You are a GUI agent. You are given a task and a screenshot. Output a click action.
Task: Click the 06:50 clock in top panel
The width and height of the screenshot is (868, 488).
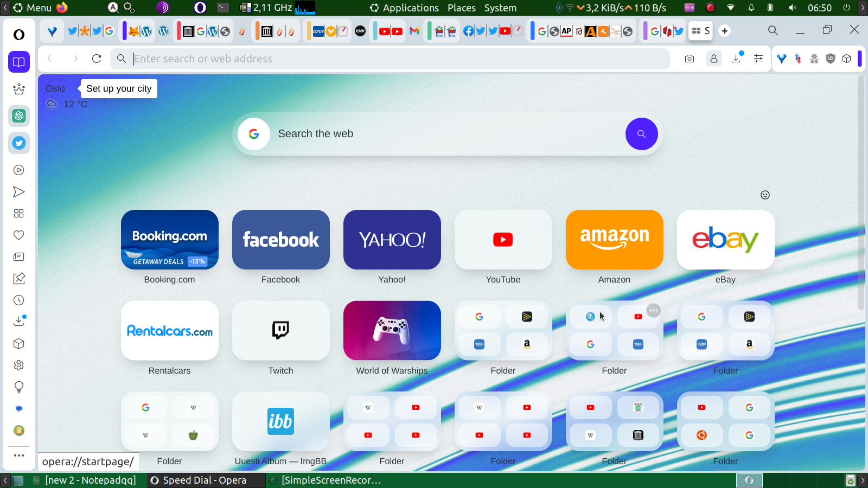[x=819, y=8]
